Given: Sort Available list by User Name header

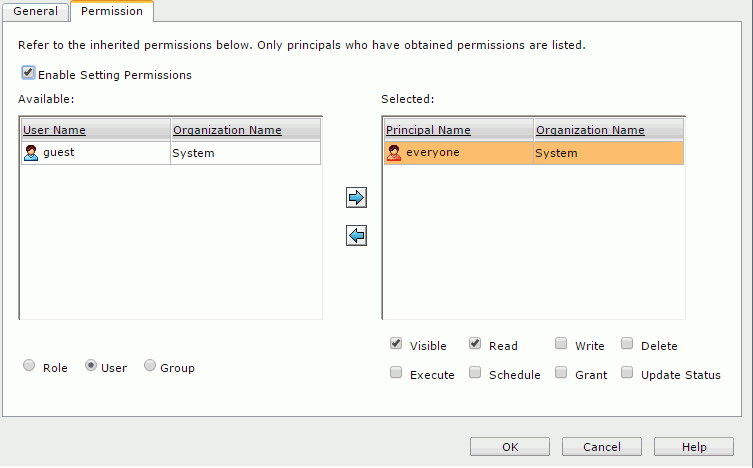Looking at the screenshot, I should pyautogui.click(x=54, y=130).
